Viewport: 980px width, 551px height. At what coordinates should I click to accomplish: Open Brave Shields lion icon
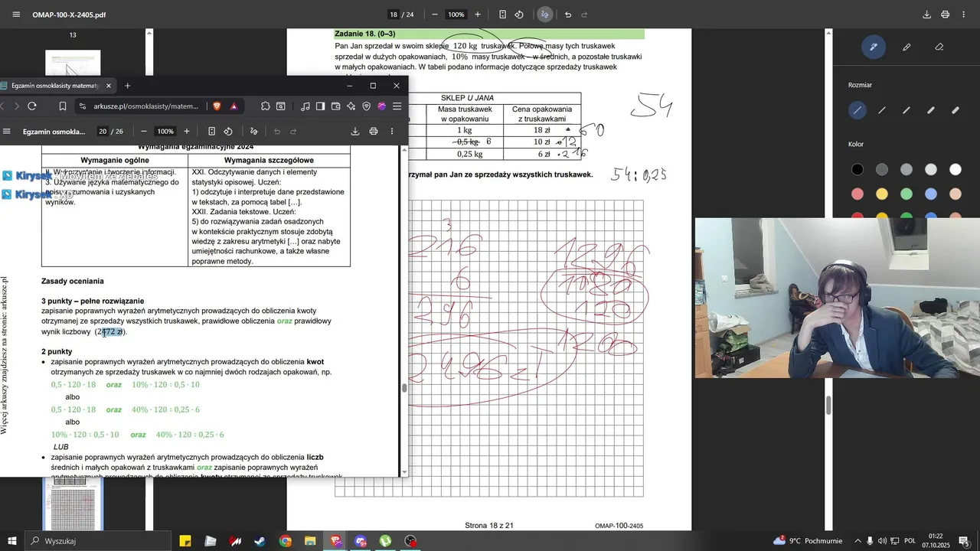point(217,106)
